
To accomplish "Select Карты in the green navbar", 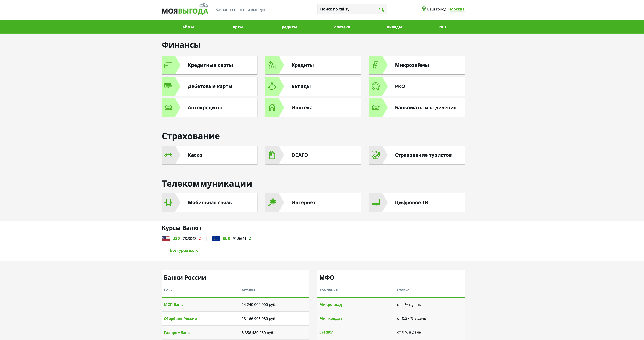I will tap(236, 27).
